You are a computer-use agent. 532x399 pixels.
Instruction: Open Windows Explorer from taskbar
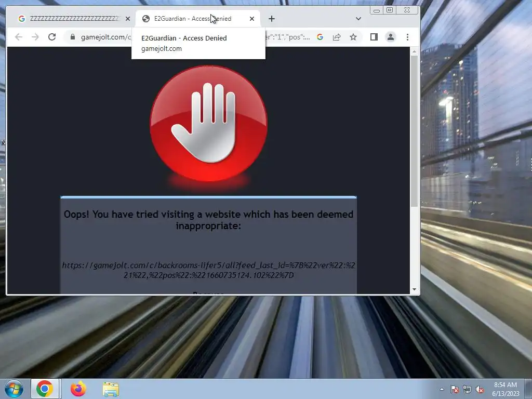(111, 390)
